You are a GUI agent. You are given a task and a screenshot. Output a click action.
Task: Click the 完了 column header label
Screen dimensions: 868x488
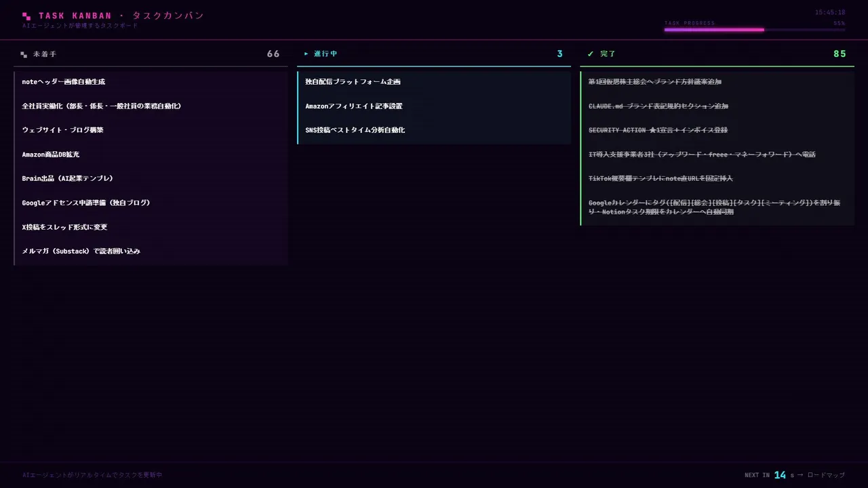pos(608,54)
